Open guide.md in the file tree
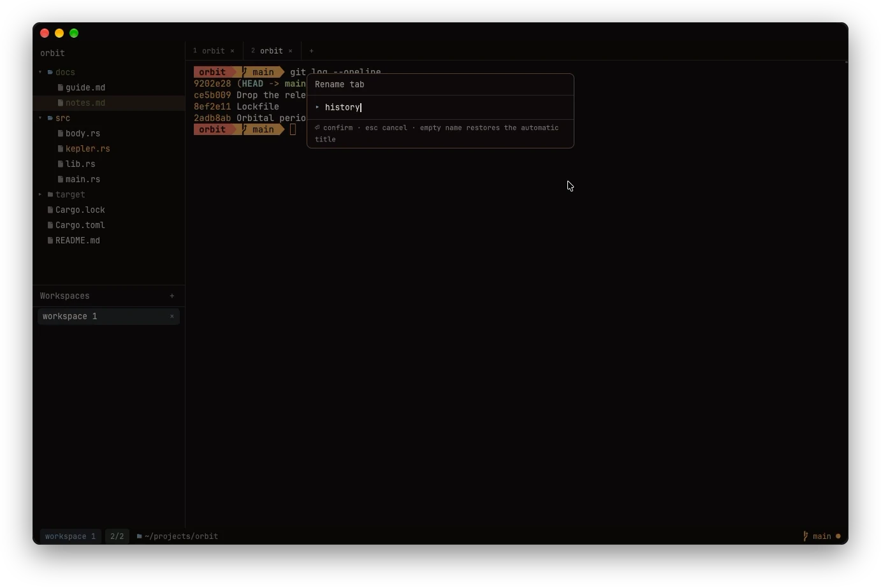The height and width of the screenshot is (588, 881). tap(109, 87)
